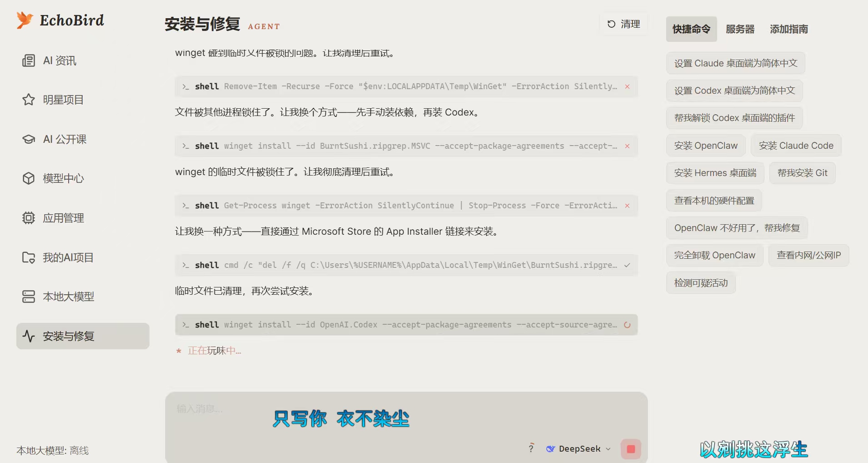868x463 pixels.
Task: Open 我的AI项目 via its folder icon
Action: pyautogui.click(x=29, y=257)
